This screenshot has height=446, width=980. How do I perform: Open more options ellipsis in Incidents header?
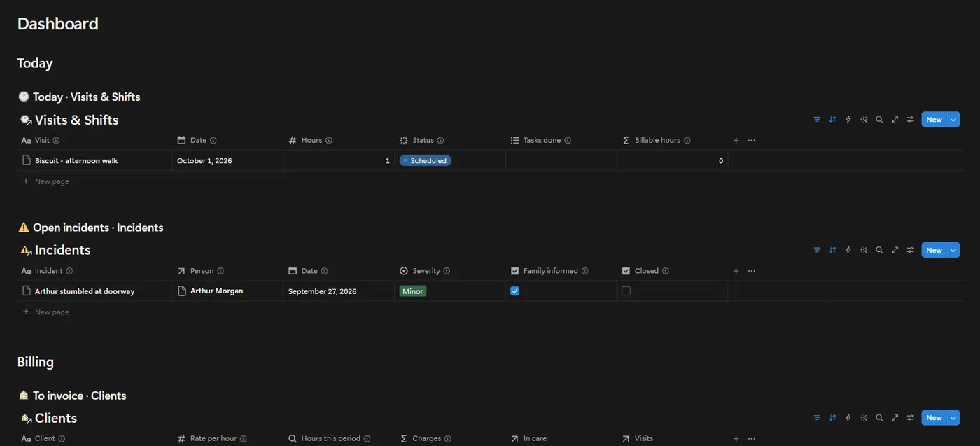(751, 271)
